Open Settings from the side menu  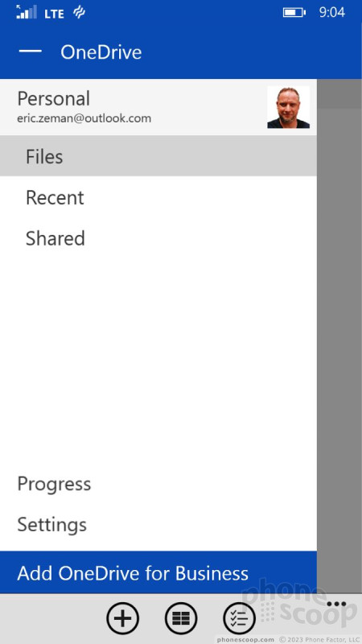pyautogui.click(x=51, y=525)
